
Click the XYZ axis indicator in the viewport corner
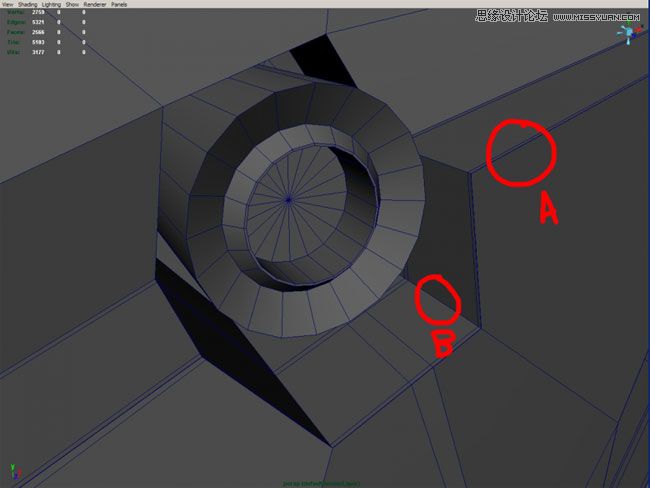[x=12, y=468]
